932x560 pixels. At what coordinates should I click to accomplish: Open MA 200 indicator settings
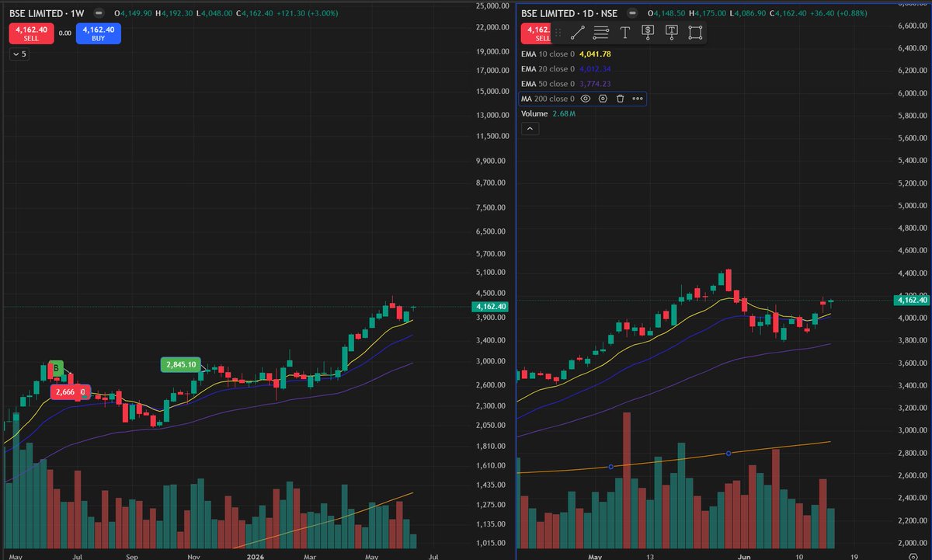click(x=603, y=99)
